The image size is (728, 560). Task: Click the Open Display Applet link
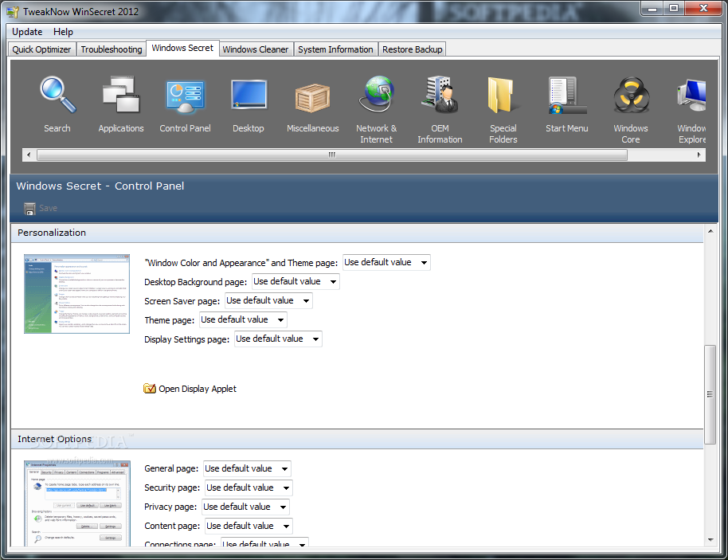(198, 389)
